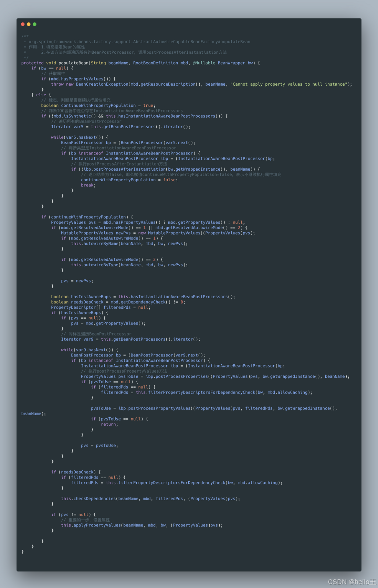Screen dimensions: 378x588
Task: Click the line 'pvs = pvsToUse;'
Action: [x=99, y=446]
